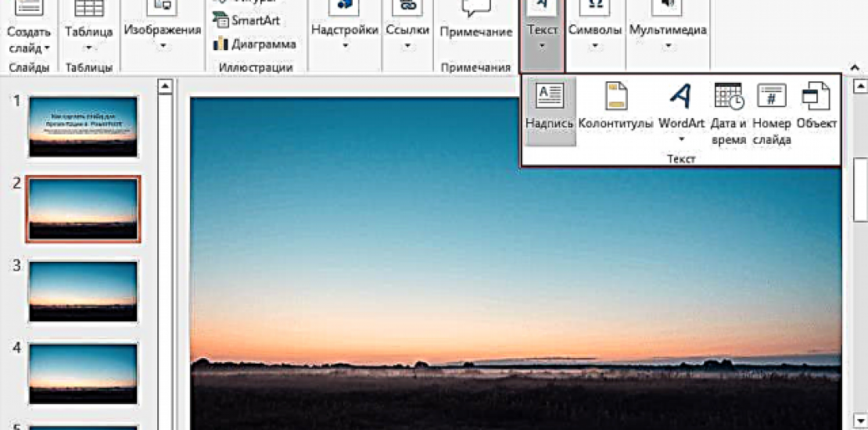The width and height of the screenshot is (868, 430).
Task: Click the Номер слайда icon
Action: click(772, 97)
